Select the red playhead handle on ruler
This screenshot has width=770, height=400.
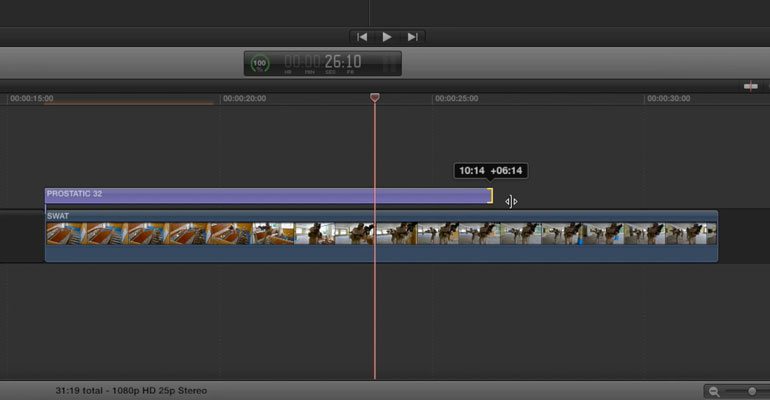375,98
